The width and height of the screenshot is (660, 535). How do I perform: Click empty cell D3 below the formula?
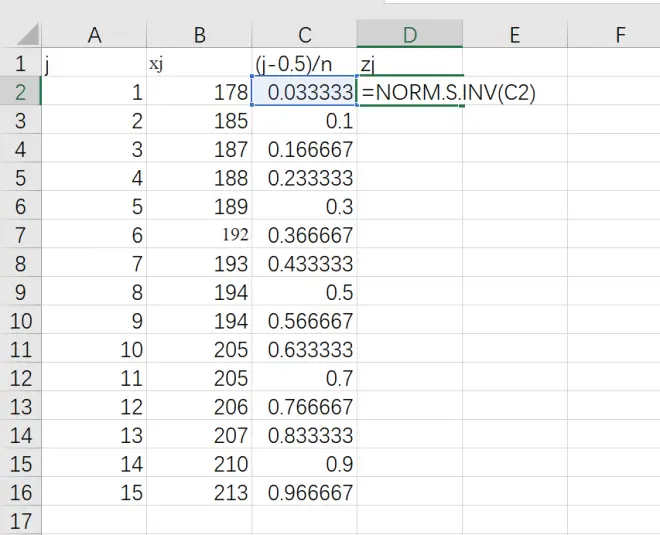(x=410, y=120)
